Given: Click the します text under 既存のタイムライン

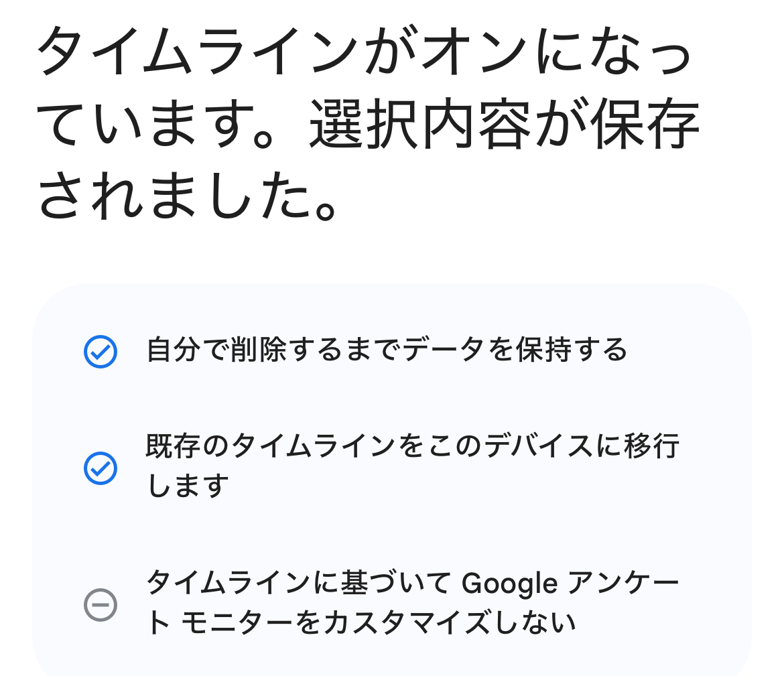Looking at the screenshot, I should pos(188,486).
